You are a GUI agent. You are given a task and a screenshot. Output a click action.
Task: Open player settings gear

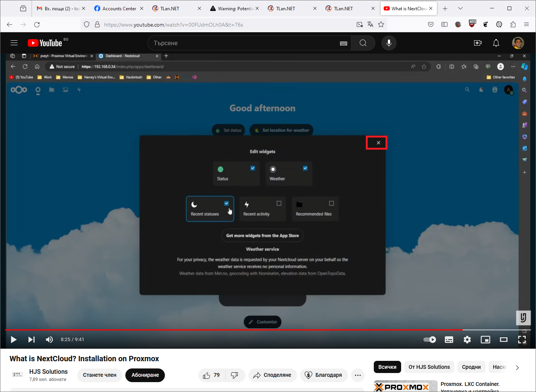pos(467,340)
